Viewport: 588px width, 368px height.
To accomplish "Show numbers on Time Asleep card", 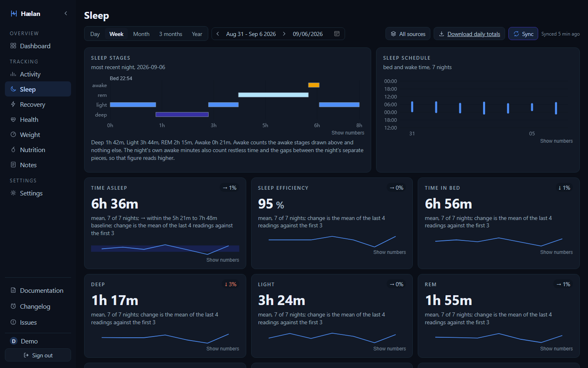I will coord(223,260).
